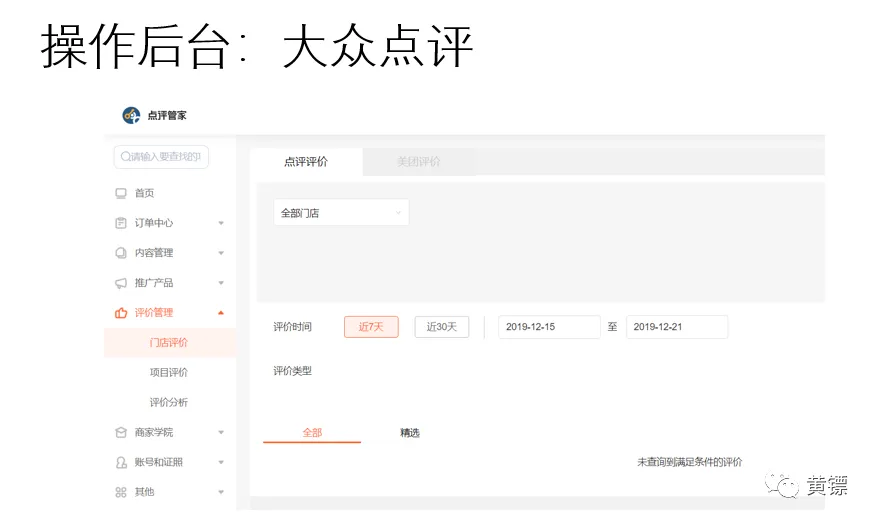Click the 未查询到满足条件的评价 message
The width and height of the screenshot is (876, 524).
tap(690, 462)
